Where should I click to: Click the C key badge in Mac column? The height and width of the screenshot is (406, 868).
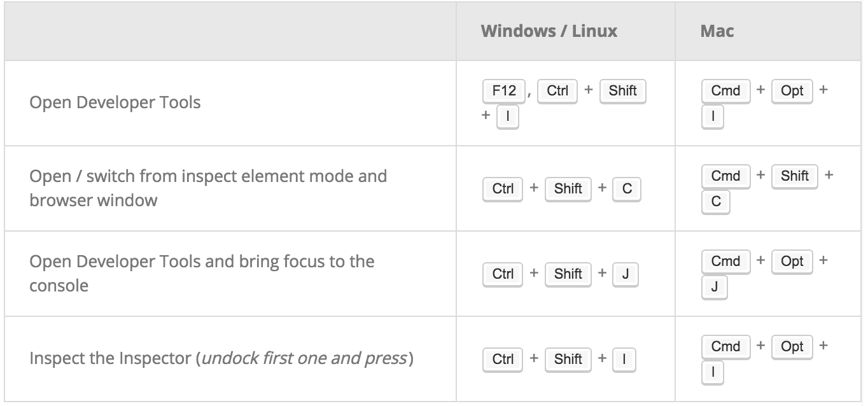point(716,202)
